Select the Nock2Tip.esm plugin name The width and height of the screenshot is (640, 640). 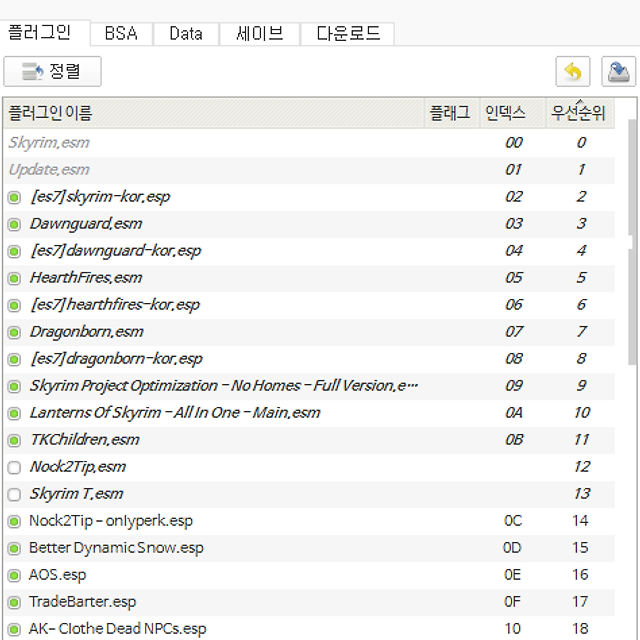pos(78,467)
